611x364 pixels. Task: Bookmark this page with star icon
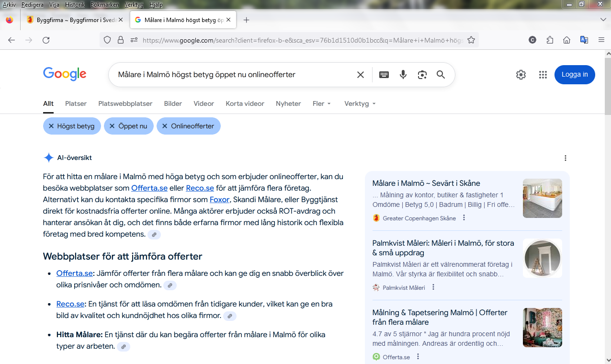click(471, 40)
